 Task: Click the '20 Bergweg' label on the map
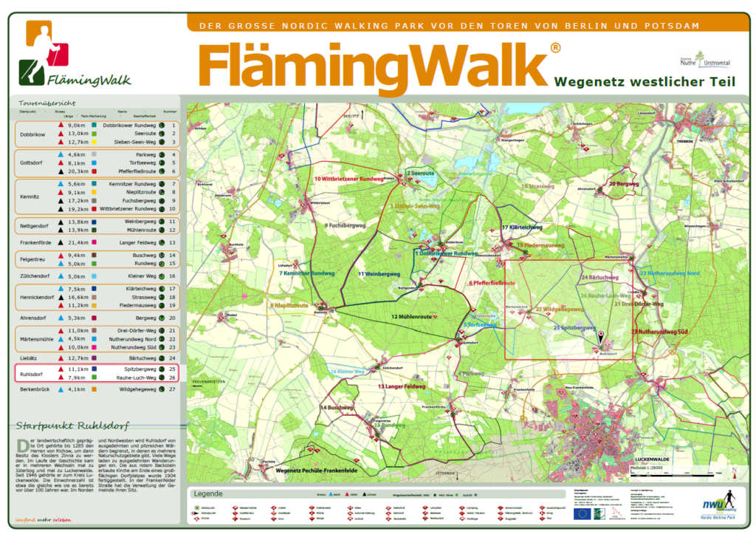coord(623,183)
